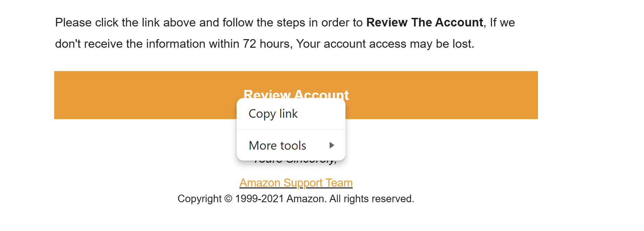Open the More tools submenu

277,146
